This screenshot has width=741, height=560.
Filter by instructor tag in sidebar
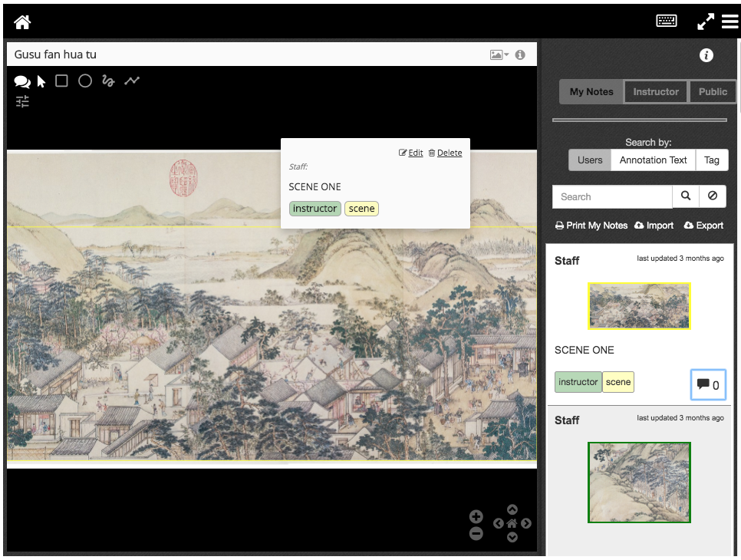(578, 382)
